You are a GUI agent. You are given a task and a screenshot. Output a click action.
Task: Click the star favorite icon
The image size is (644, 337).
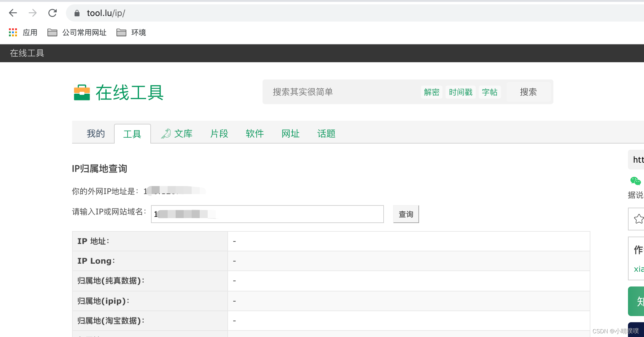[x=638, y=219]
